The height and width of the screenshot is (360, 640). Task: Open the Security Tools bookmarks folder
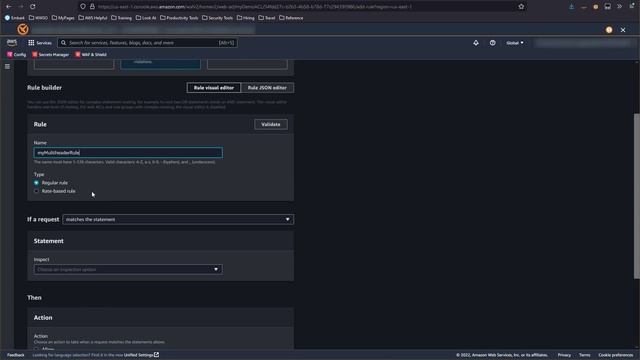[x=218, y=18]
